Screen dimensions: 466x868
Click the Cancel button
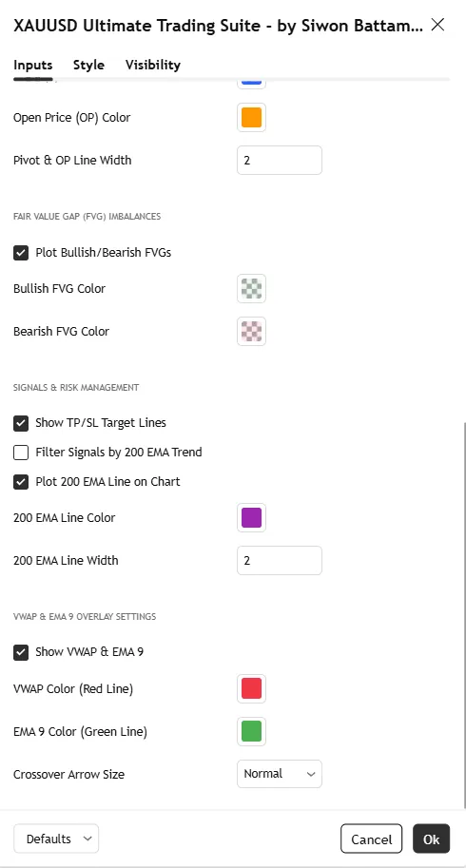pos(371,839)
